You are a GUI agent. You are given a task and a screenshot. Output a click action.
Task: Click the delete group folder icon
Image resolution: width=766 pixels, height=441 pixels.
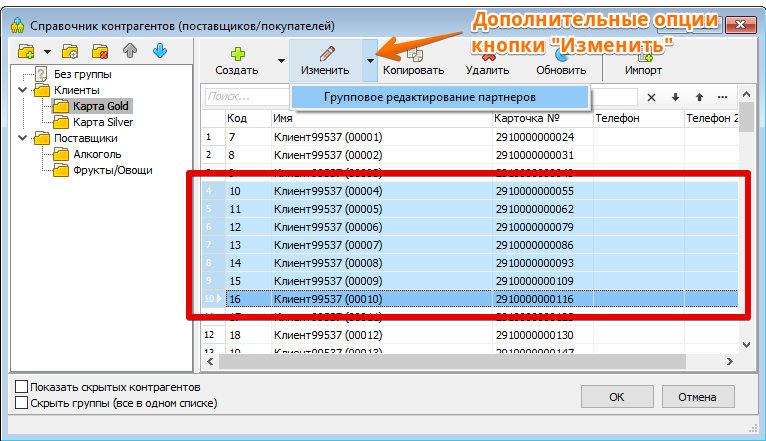99,51
